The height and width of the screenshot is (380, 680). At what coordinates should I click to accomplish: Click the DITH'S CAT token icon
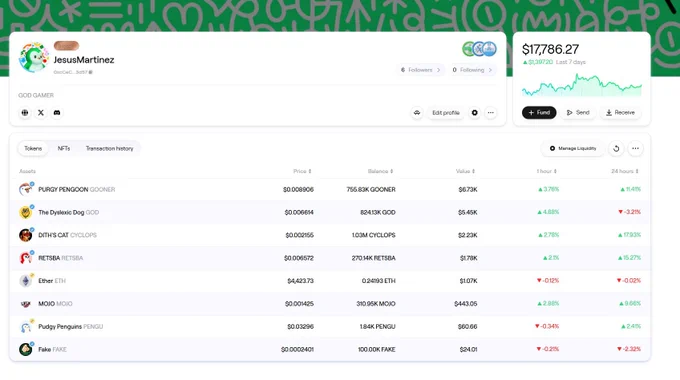pos(26,235)
